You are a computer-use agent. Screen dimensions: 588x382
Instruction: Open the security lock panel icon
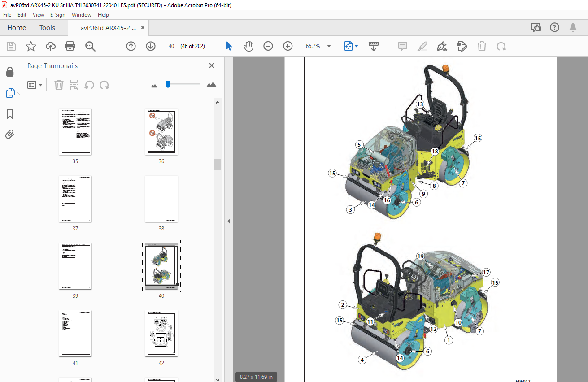pyautogui.click(x=10, y=72)
